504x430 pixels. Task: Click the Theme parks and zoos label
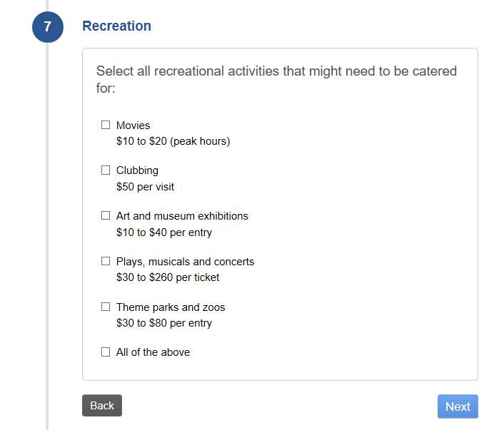pos(171,307)
